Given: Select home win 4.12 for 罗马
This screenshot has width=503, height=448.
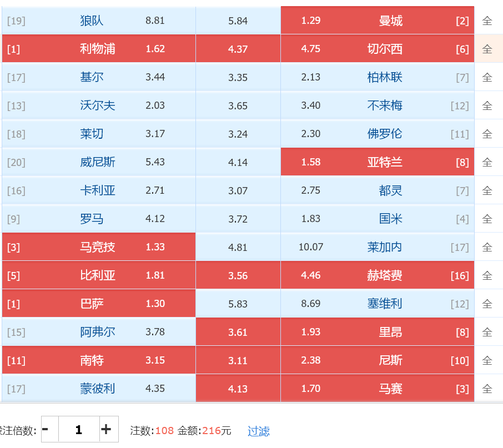Looking at the screenshot, I should 99,219.
